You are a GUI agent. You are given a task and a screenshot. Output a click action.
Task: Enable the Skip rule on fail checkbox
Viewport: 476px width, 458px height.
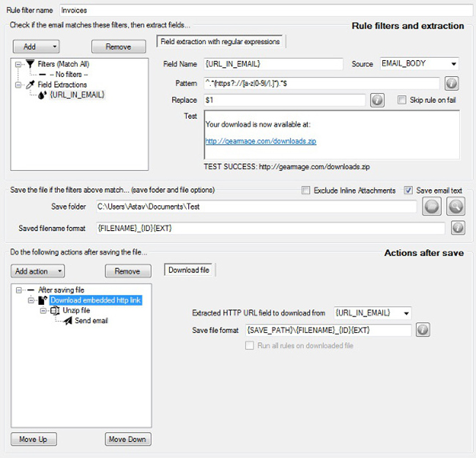pos(401,100)
